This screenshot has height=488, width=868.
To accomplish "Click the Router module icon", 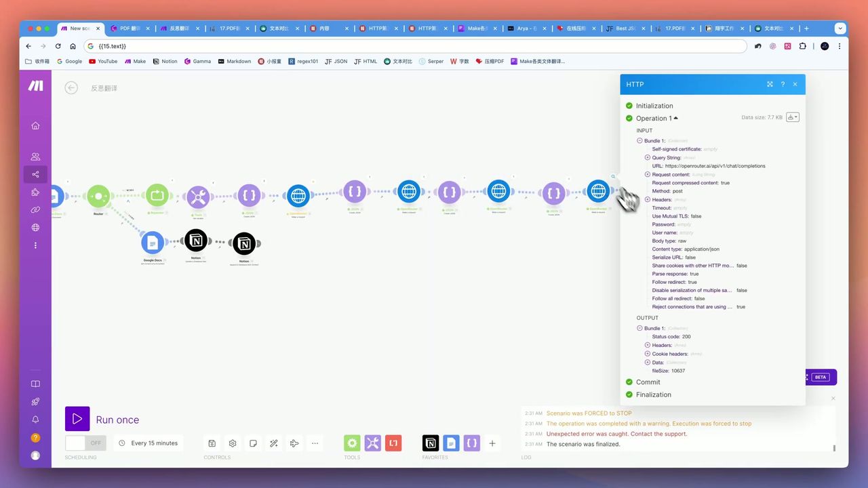I will [x=98, y=196].
